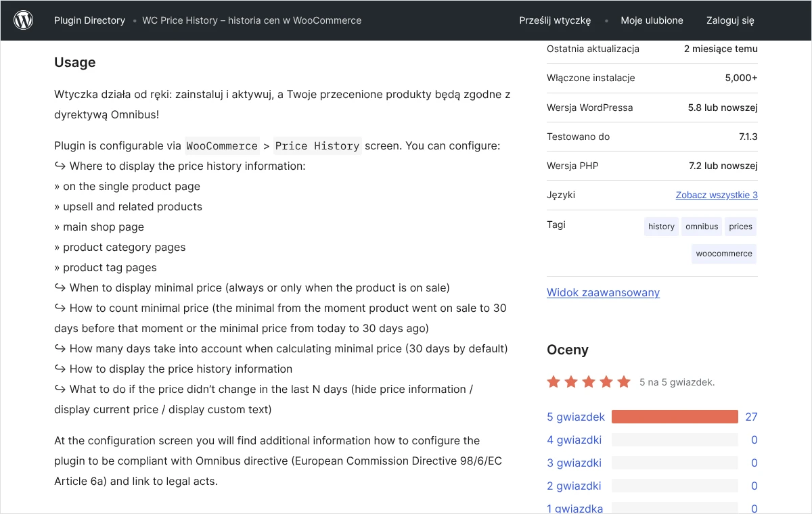812x514 pixels.
Task: Click the 'main shop page' line
Action: pyautogui.click(x=99, y=227)
